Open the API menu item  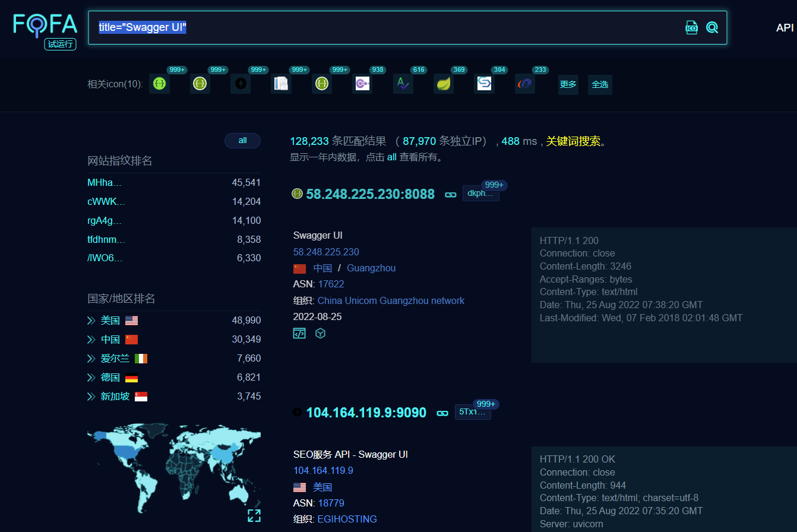(785, 28)
